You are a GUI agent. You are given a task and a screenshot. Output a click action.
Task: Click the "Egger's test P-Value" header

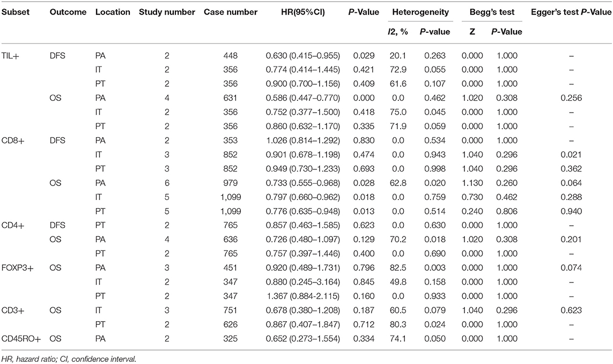571,12
